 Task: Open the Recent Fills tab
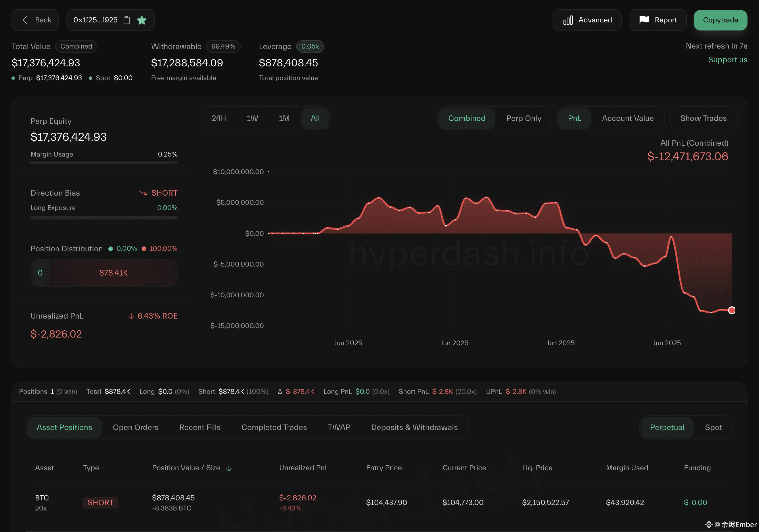pyautogui.click(x=200, y=427)
